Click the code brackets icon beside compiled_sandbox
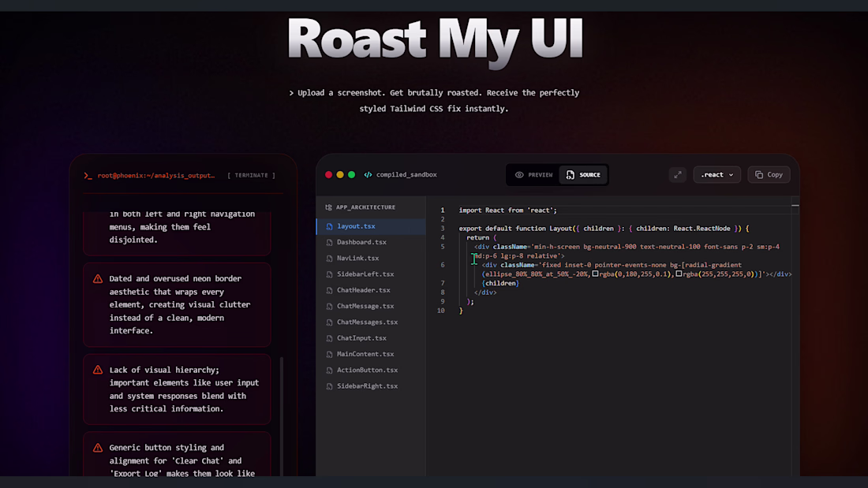 [369, 175]
